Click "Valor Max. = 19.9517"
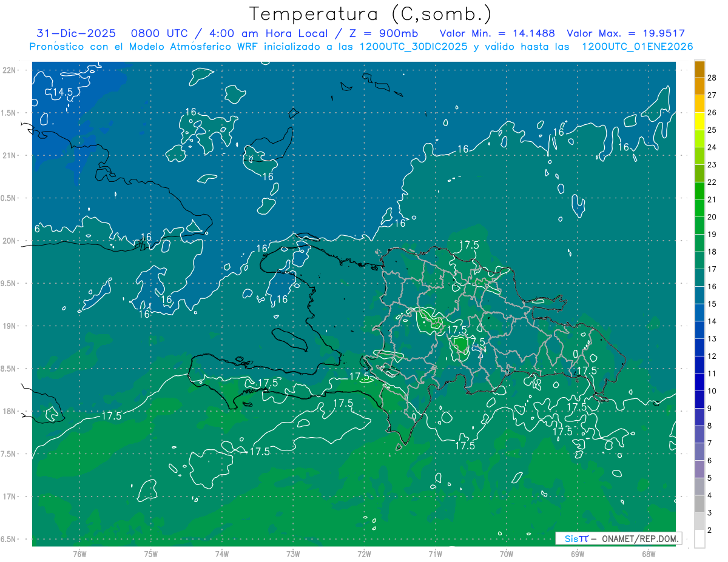This screenshot has width=728, height=562. coord(626,33)
